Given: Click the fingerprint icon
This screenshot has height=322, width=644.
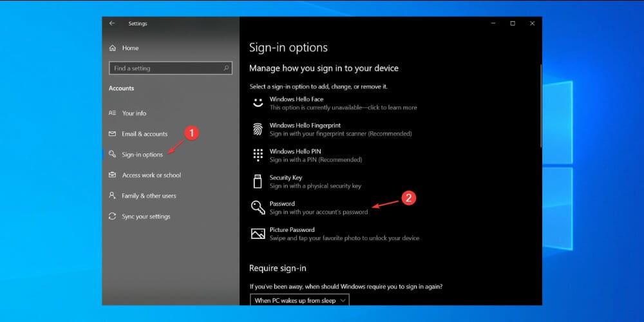Looking at the screenshot, I should point(258,129).
